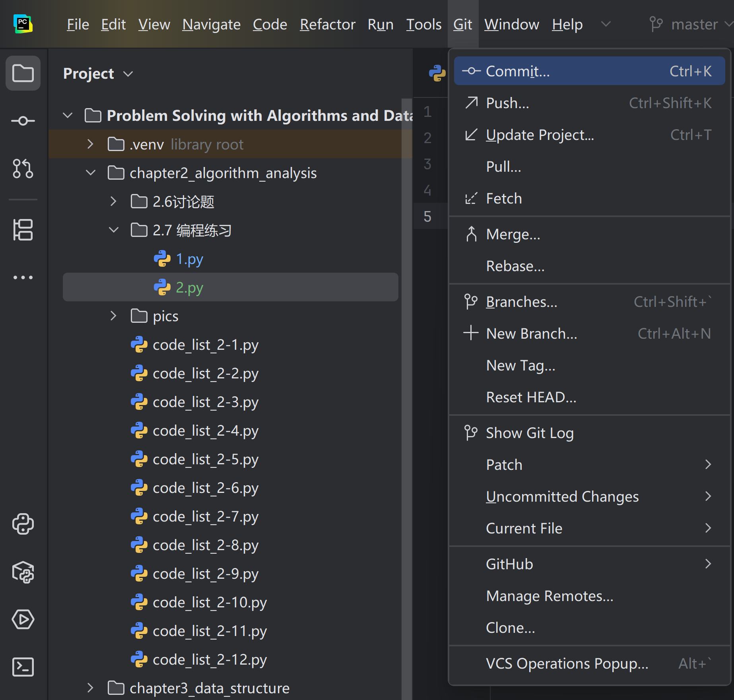Click the More tool windows ellipsis

(x=23, y=277)
